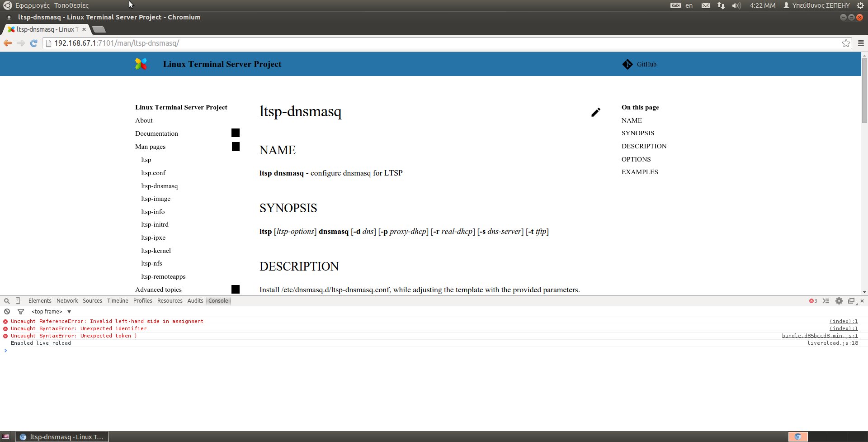
Task: Open DevTools settings with the gear icon
Action: point(839,300)
